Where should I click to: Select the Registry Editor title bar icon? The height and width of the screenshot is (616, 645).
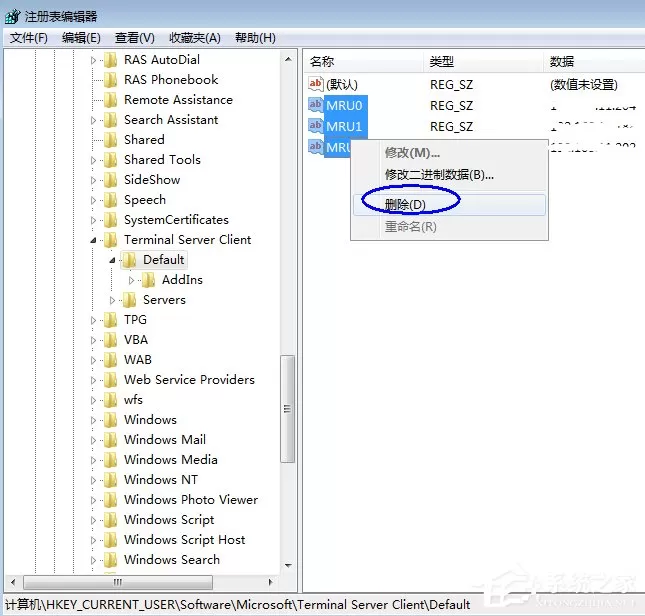(x=12, y=16)
